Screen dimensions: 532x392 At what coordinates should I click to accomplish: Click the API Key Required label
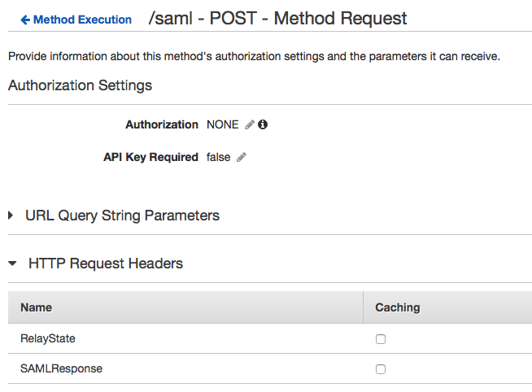click(x=150, y=158)
